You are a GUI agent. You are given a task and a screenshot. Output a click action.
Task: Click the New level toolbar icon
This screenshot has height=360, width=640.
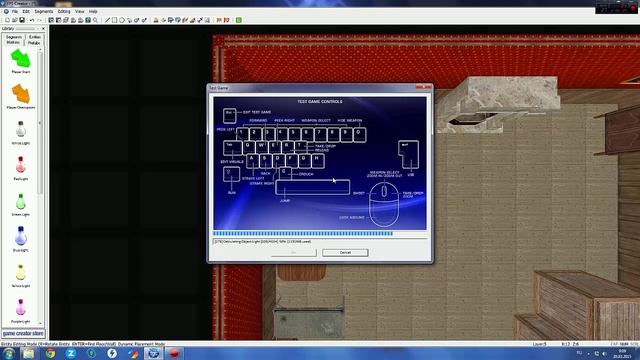tap(7, 20)
